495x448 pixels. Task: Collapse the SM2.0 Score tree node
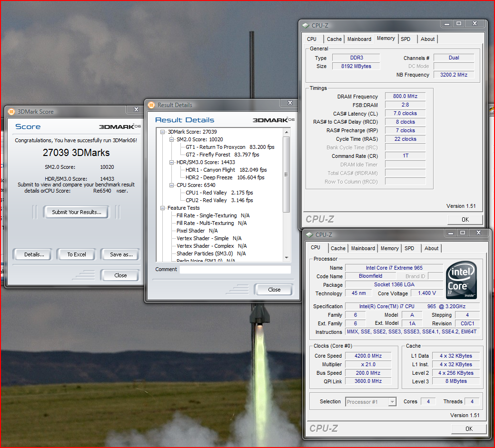(171, 139)
